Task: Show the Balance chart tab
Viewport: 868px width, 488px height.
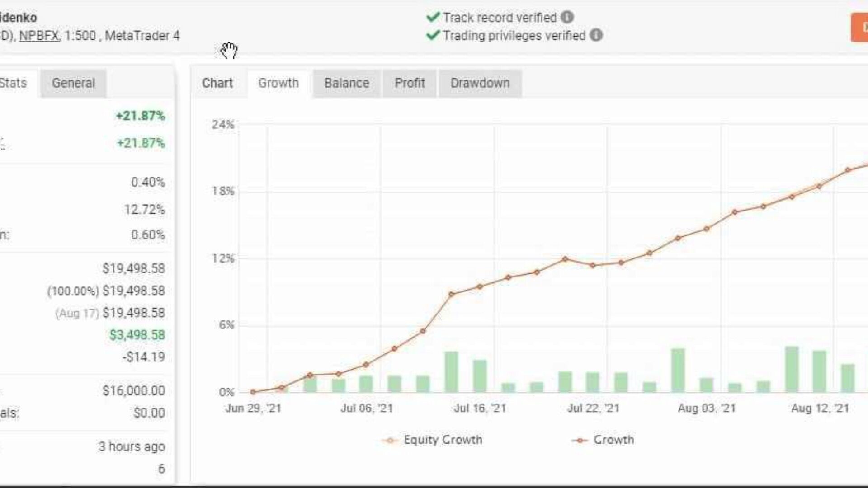Action: click(x=347, y=83)
